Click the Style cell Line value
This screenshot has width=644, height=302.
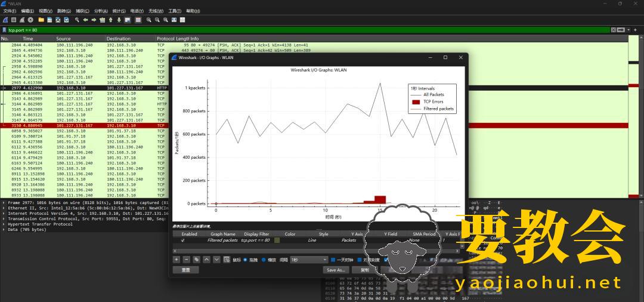tap(312, 240)
